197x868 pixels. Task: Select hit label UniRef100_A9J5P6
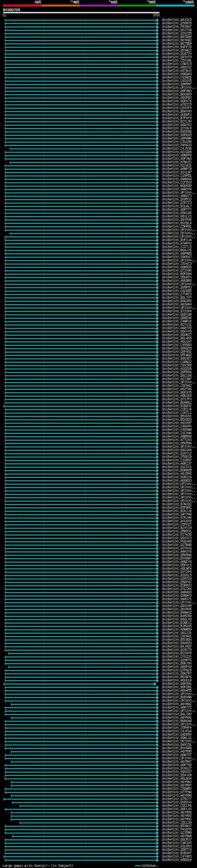(177, 474)
